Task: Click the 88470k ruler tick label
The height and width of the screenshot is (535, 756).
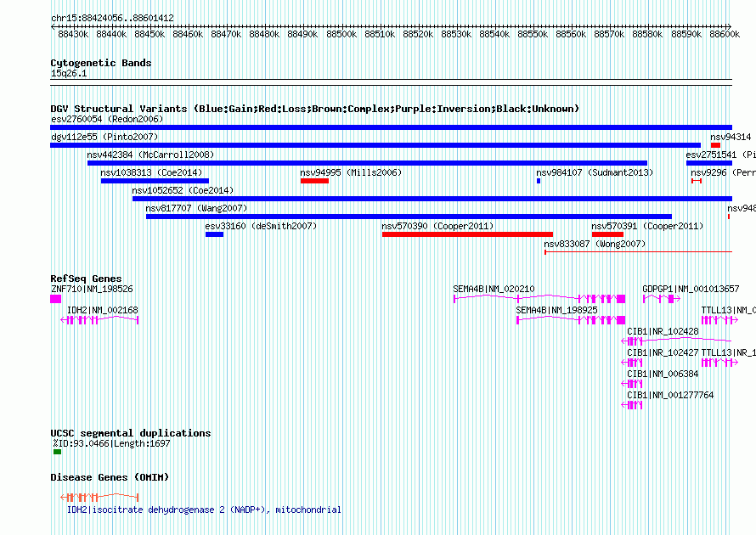Action: pos(226,34)
